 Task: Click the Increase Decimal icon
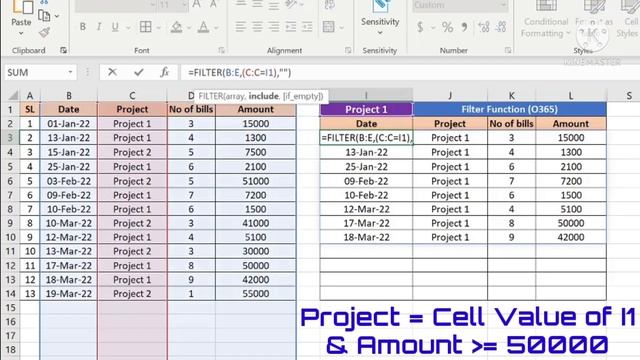[484, 27]
